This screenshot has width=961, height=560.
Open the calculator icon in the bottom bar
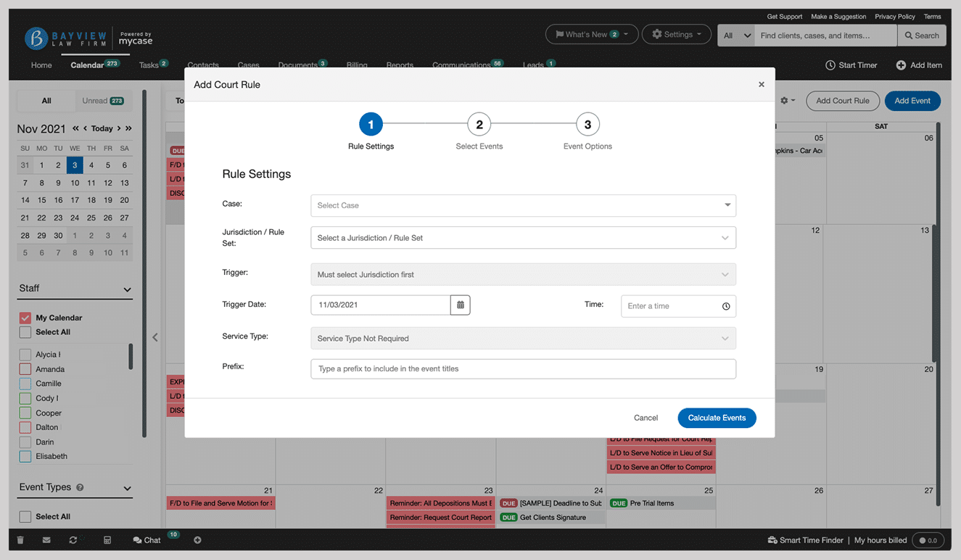pyautogui.click(x=105, y=540)
